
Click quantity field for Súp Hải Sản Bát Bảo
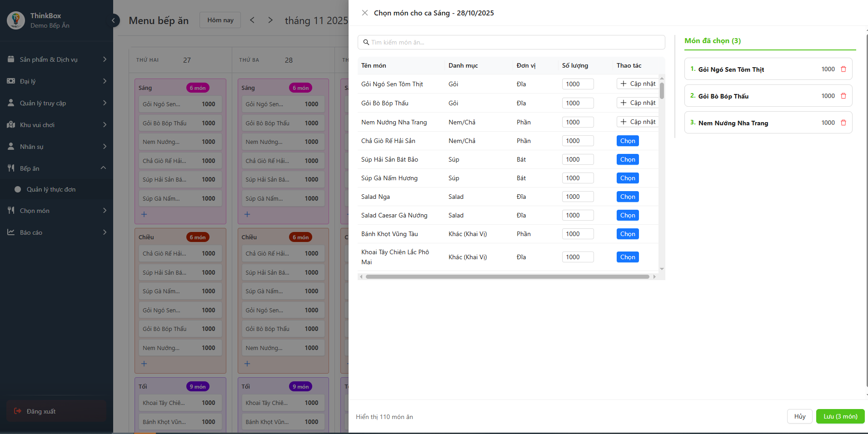pyautogui.click(x=578, y=159)
